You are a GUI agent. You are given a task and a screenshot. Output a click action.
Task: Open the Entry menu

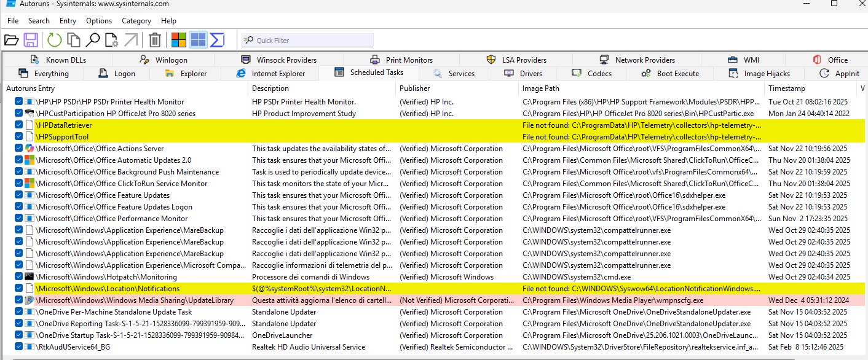tap(68, 20)
